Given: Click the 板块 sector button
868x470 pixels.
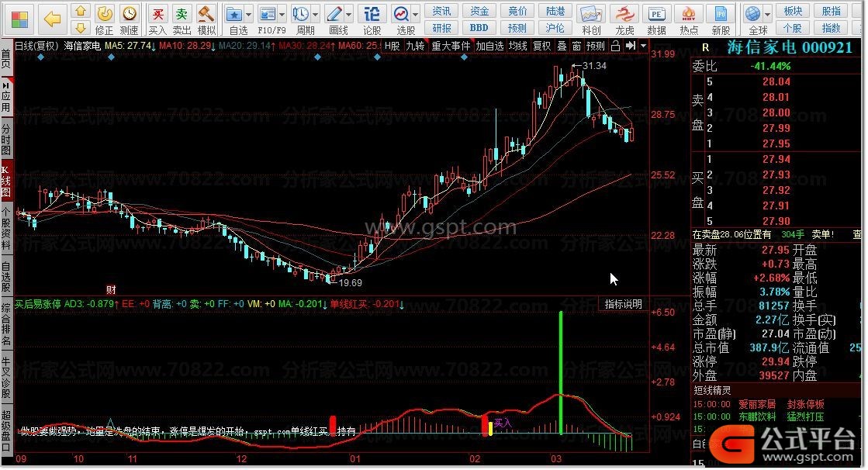Looking at the screenshot, I should tap(793, 11).
